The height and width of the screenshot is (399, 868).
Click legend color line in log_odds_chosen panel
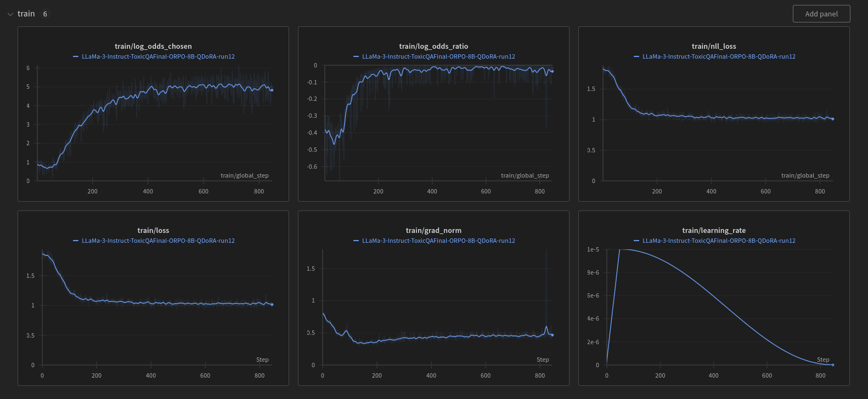tap(76, 56)
